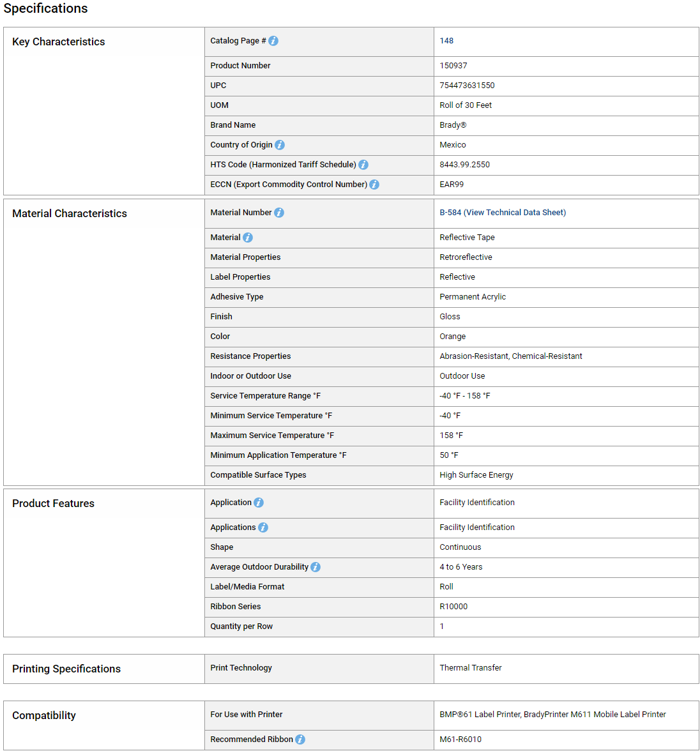
Task: Select the UPC value 754473631550
Action: [x=467, y=86]
